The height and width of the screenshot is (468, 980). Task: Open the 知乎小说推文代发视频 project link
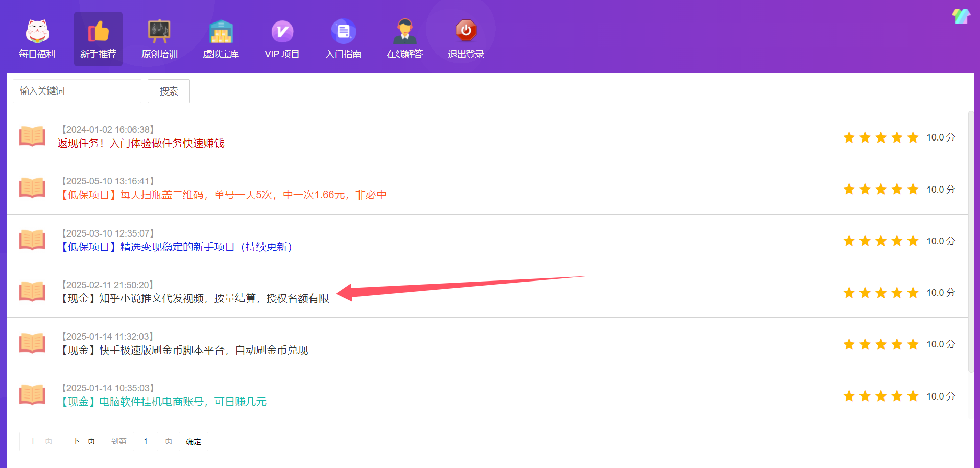[x=195, y=299]
